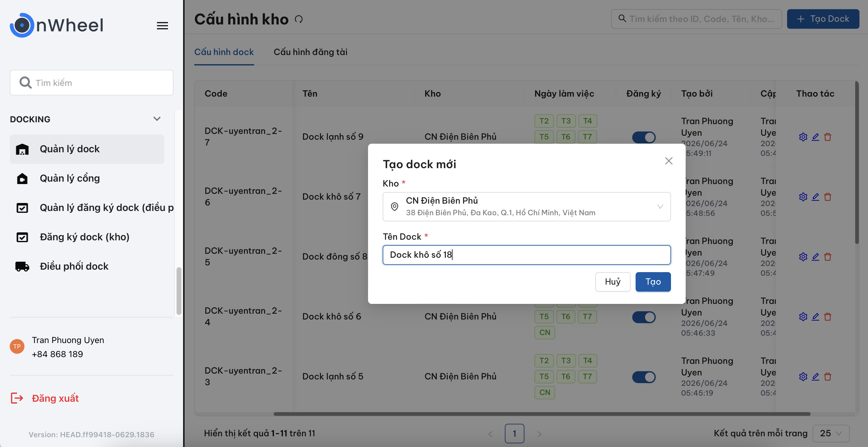Open settings gear for Dock đông số 8
This screenshot has height=447, width=868.
803,257
